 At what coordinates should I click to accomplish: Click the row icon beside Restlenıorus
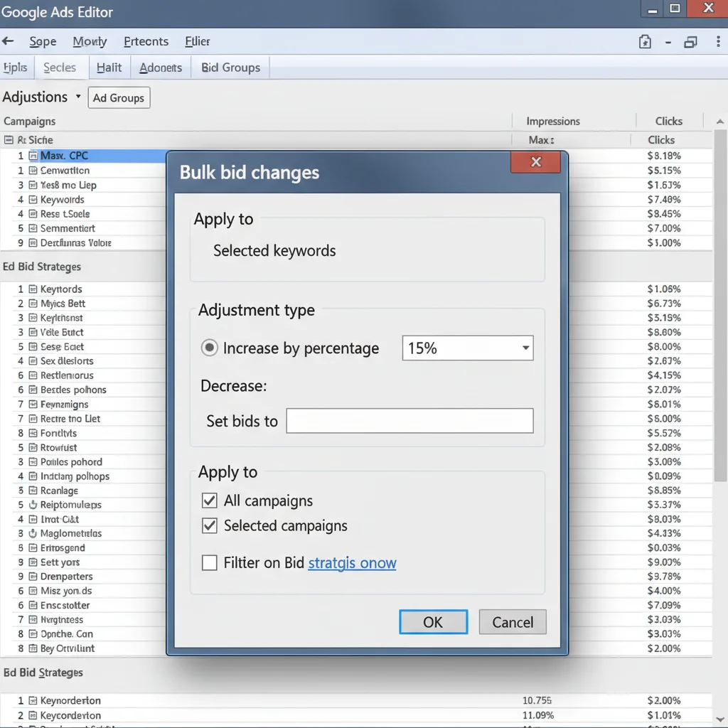33,375
